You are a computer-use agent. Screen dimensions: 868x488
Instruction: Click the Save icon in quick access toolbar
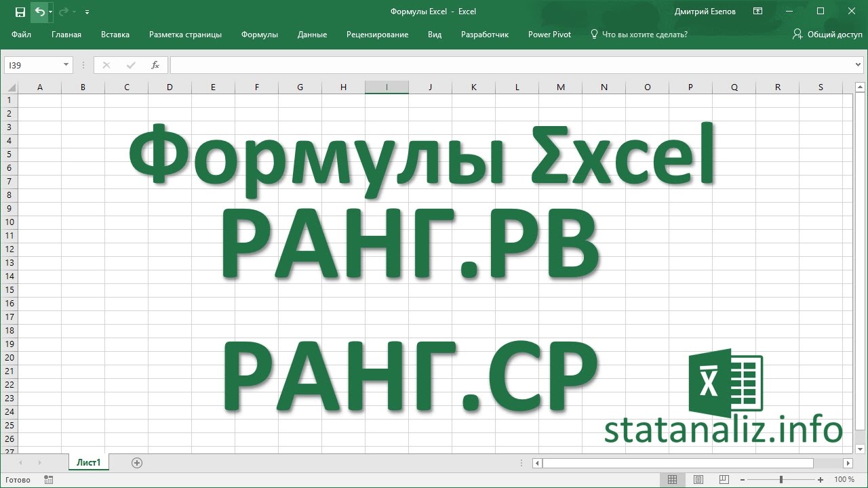(20, 12)
